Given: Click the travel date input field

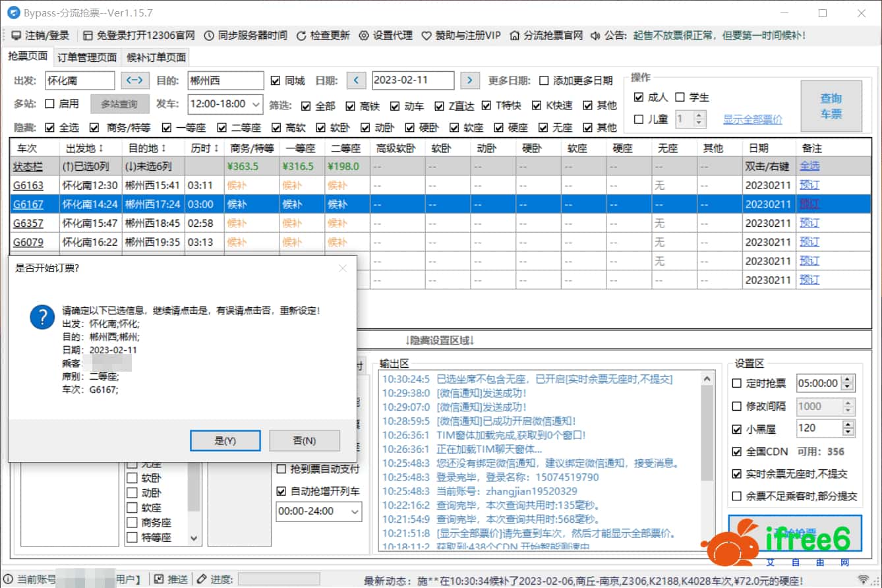Looking at the screenshot, I should 413,80.
